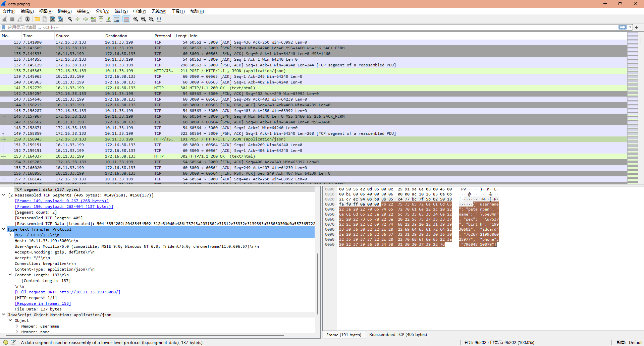The image size is (644, 346).
Task: Open the display filter history dropdown
Action: coord(630,27)
